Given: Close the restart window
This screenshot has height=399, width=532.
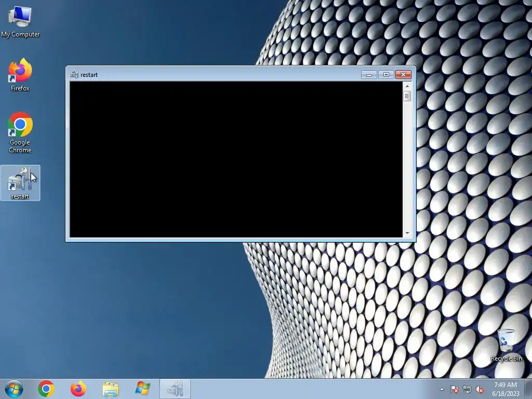Looking at the screenshot, I should click(403, 75).
